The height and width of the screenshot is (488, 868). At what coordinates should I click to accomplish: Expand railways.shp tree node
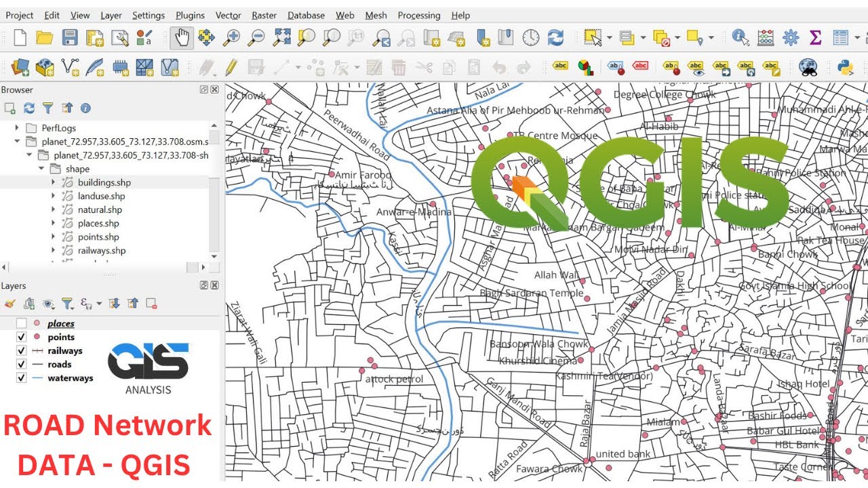coord(54,250)
